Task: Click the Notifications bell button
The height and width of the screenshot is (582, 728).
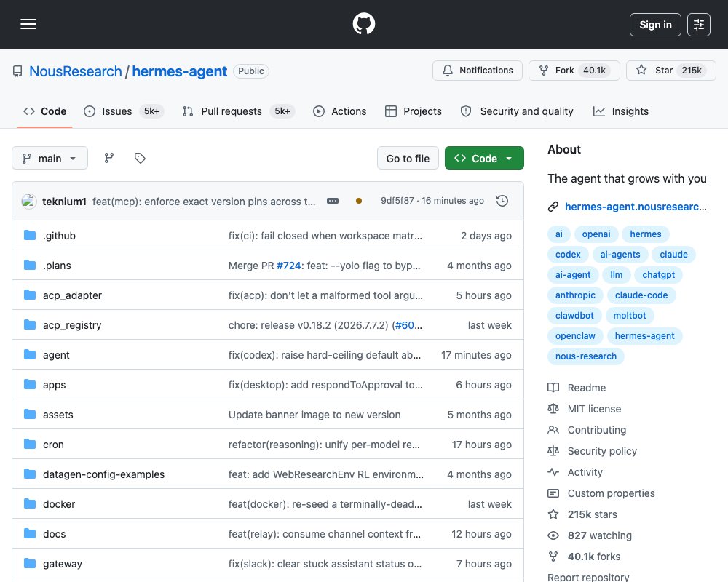Action: 478,71
